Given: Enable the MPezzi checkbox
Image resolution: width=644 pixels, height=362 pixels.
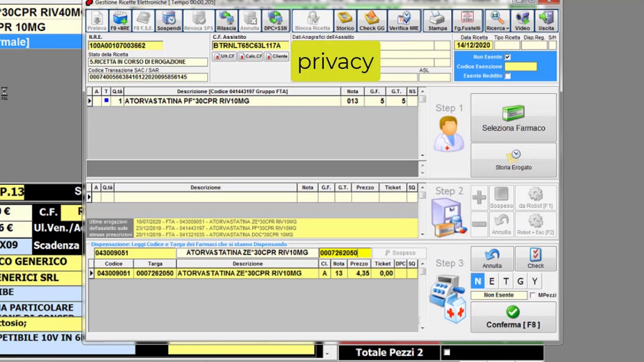Looking at the screenshot, I should [x=532, y=296].
